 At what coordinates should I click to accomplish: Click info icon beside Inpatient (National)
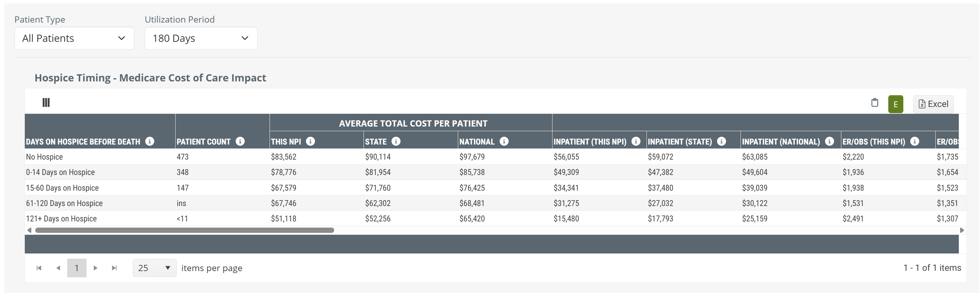830,141
